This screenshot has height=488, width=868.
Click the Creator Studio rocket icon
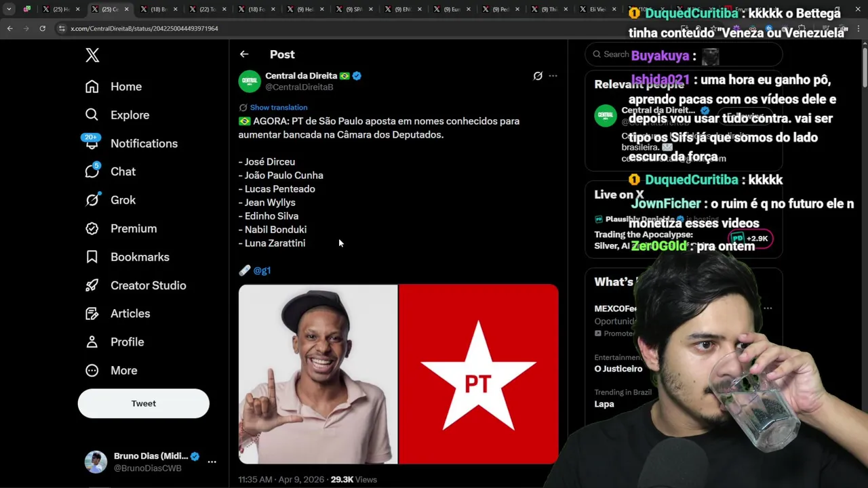(92, 286)
